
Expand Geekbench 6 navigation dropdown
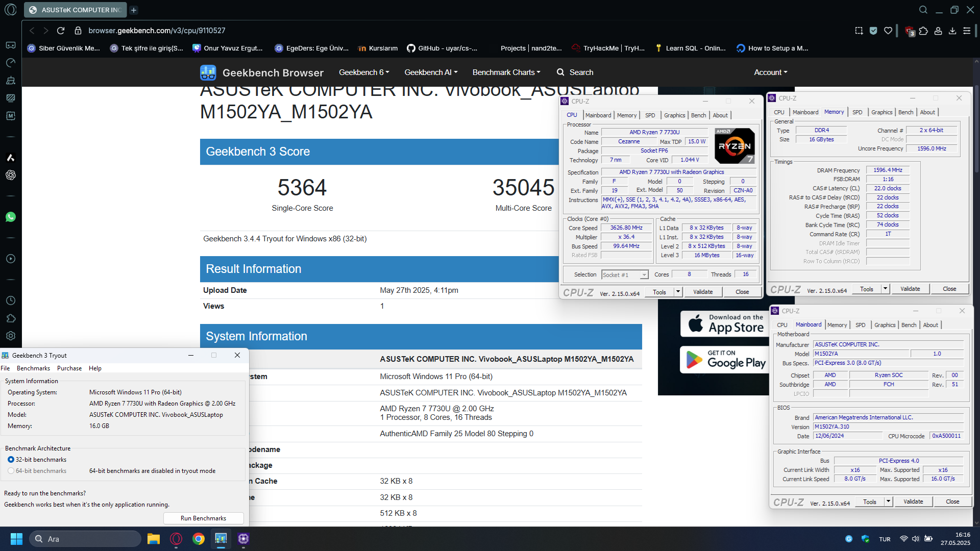coord(364,72)
